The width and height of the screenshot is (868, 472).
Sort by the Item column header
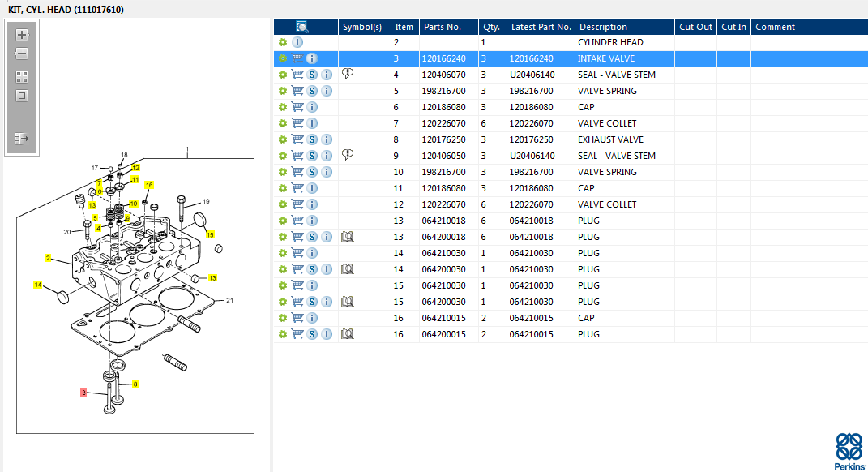pos(404,27)
